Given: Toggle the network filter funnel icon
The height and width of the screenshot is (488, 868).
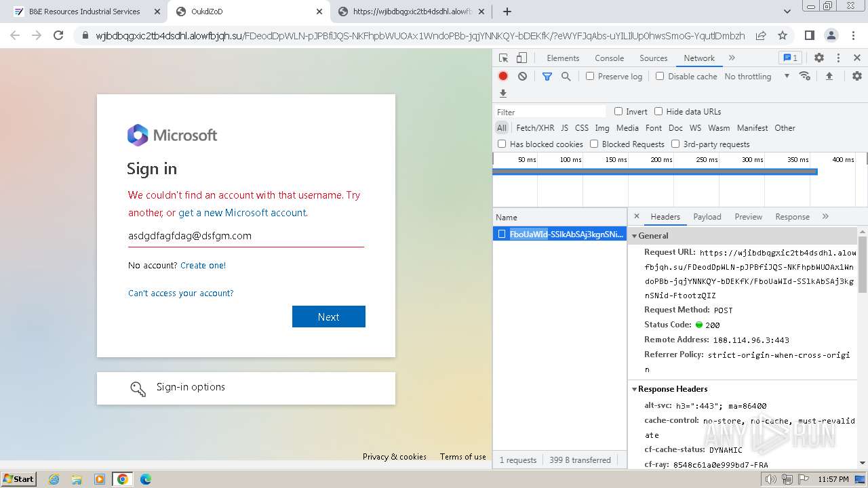Looking at the screenshot, I should tap(547, 77).
